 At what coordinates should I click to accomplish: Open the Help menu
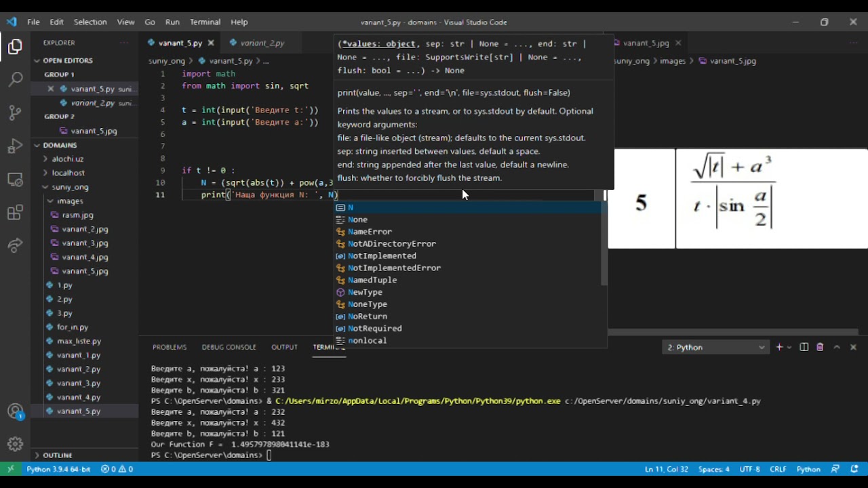pyautogui.click(x=239, y=22)
